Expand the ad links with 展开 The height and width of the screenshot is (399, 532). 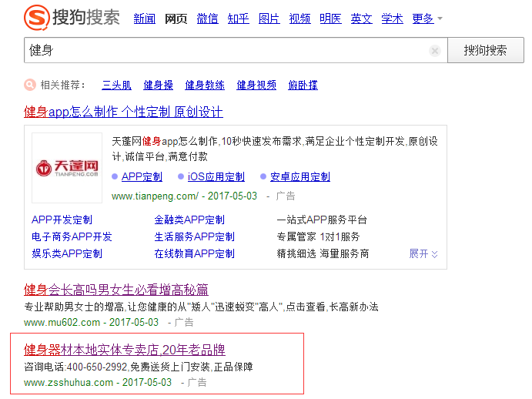[x=423, y=253]
